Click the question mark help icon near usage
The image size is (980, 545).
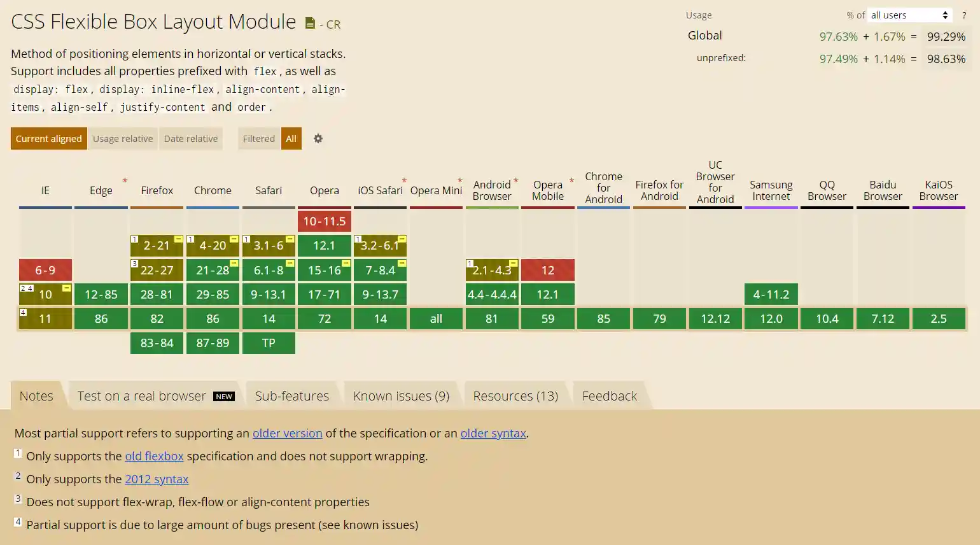[x=964, y=15]
